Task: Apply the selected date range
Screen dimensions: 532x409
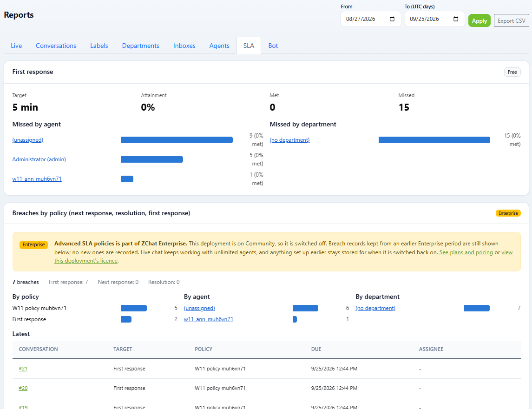Action: (x=479, y=21)
